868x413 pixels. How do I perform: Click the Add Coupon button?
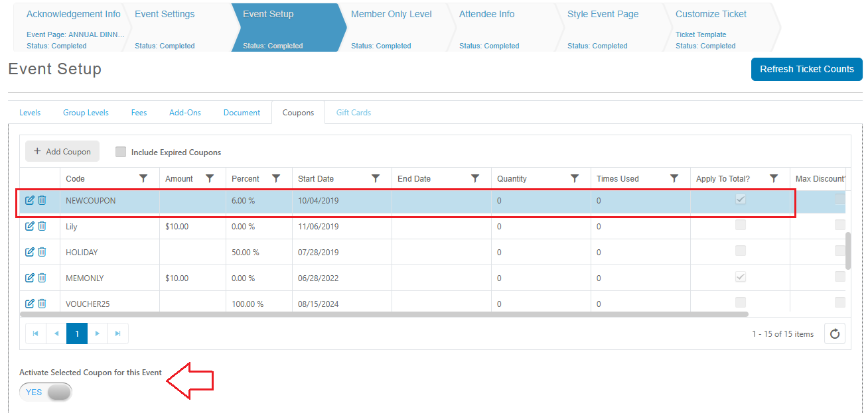[x=62, y=151]
